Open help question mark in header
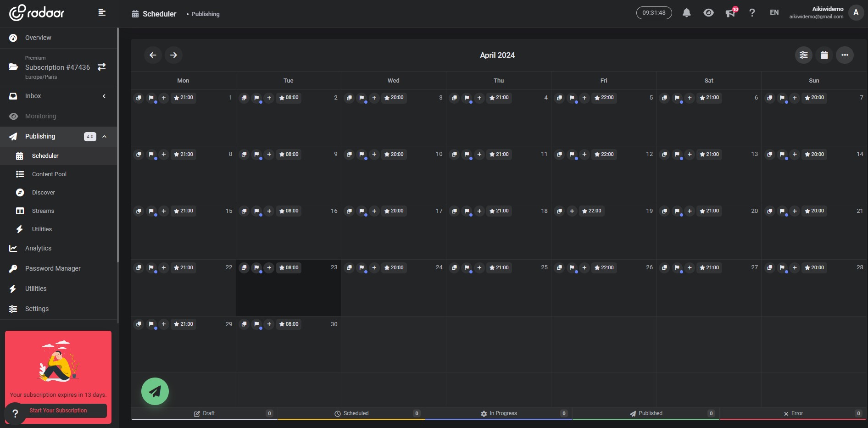The width and height of the screenshot is (868, 428). (x=752, y=13)
